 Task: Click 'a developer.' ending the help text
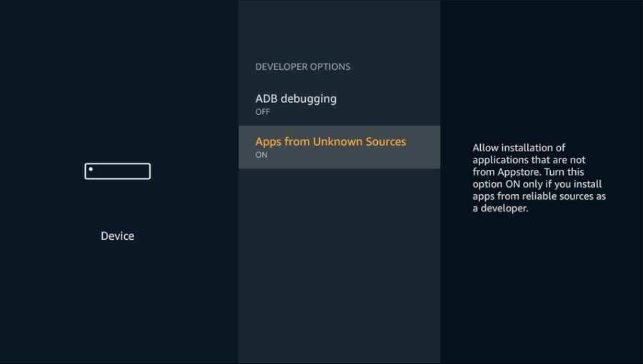tap(500, 208)
